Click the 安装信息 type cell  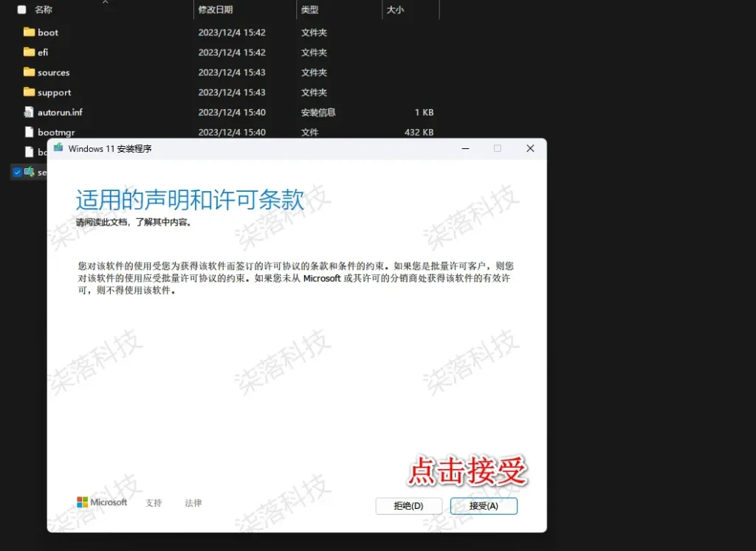(318, 112)
